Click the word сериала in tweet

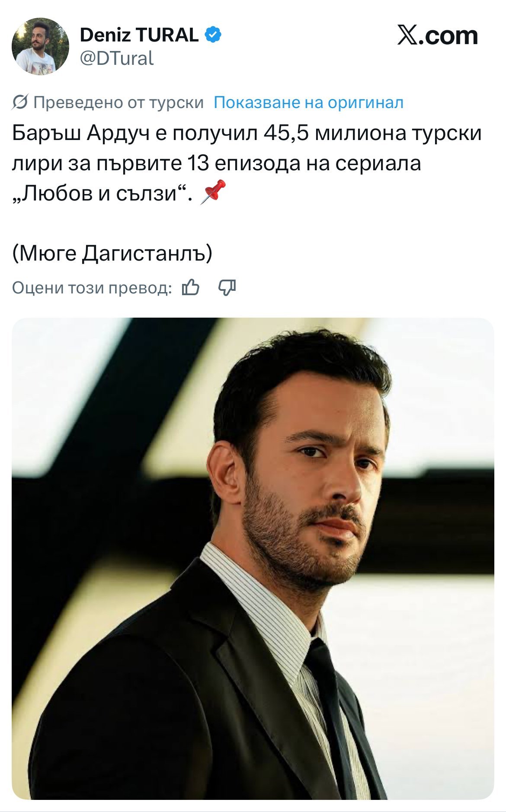pos(378,163)
